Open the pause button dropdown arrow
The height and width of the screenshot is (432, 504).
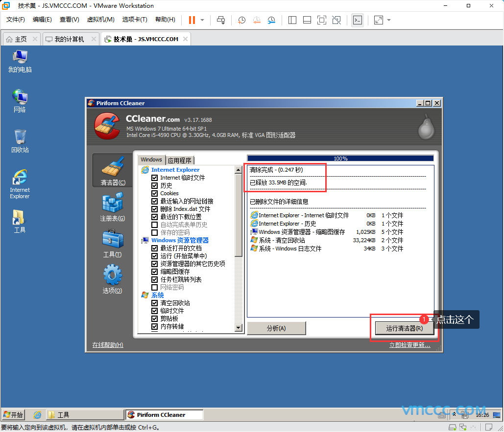202,20
